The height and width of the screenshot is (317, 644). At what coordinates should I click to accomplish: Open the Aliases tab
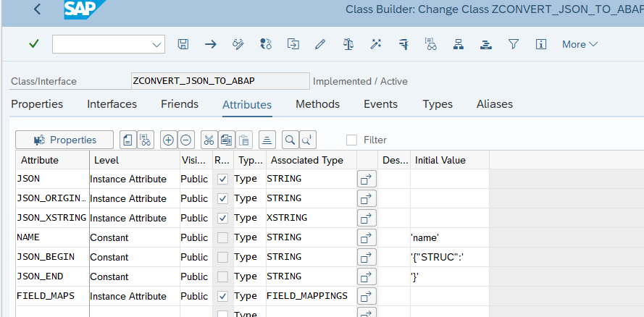click(x=495, y=104)
